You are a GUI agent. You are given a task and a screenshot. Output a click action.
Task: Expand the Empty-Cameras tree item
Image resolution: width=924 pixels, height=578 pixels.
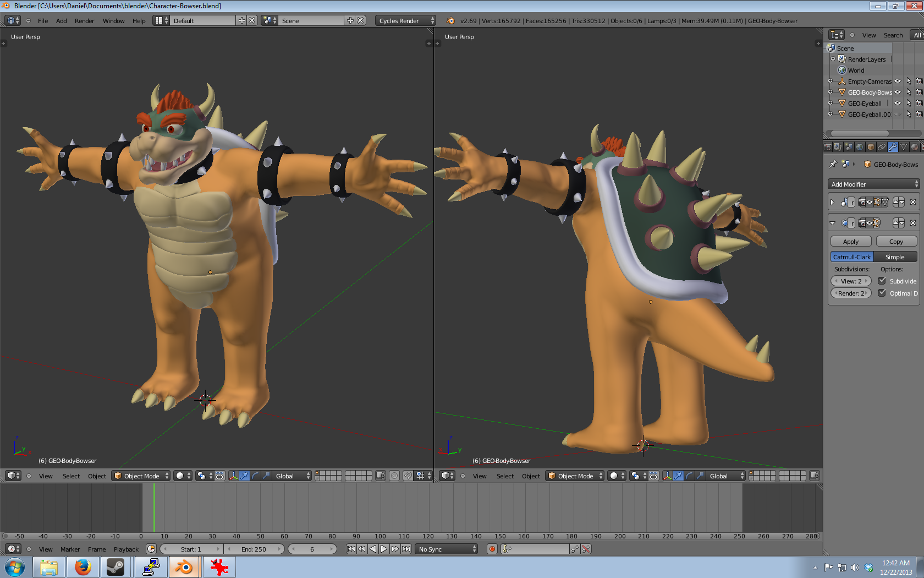(x=831, y=81)
